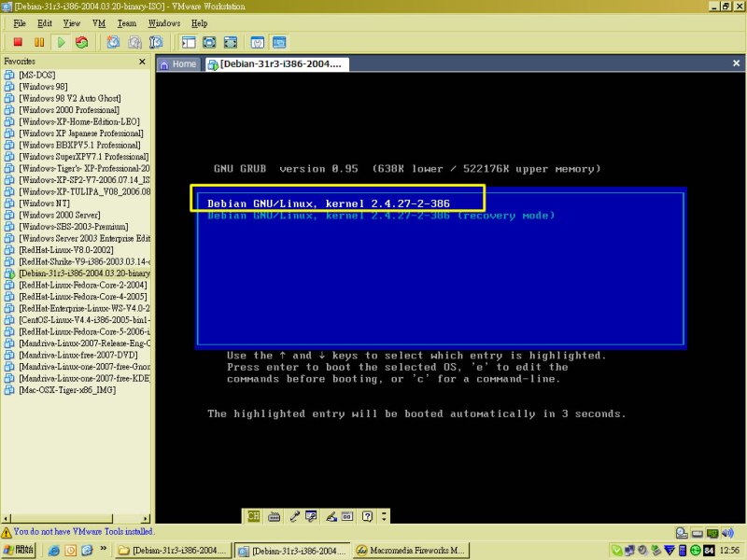
Task: Open the File menu
Action: pos(20,23)
